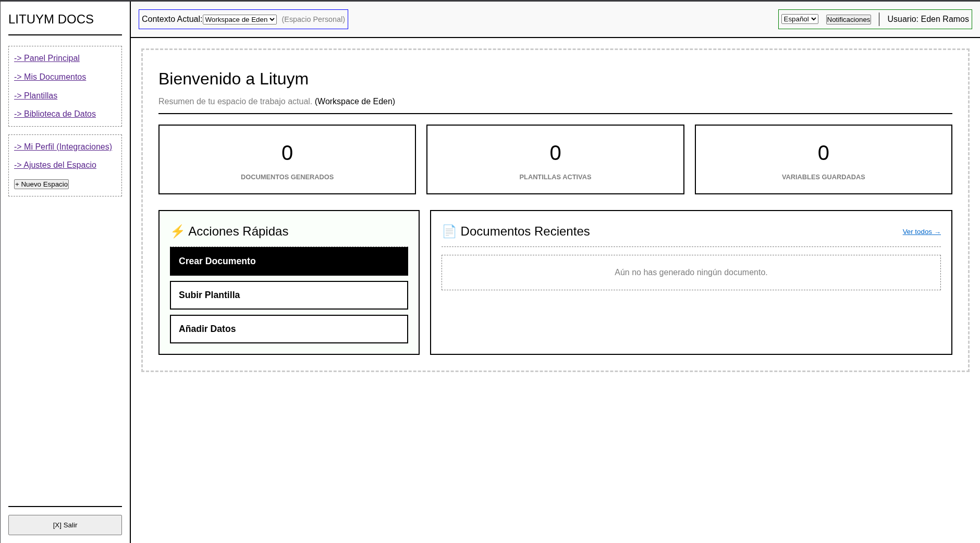
Task: Click the Resumen de tu espacio subtitle
Action: point(235,102)
